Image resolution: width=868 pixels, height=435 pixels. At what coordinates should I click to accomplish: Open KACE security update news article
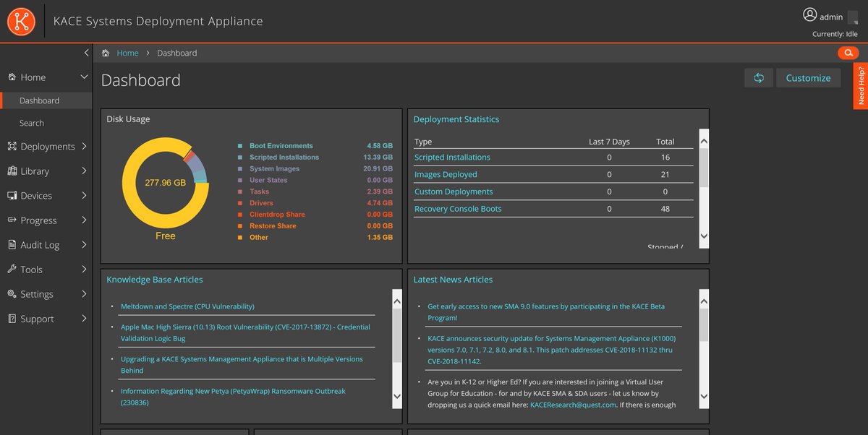[x=551, y=350]
